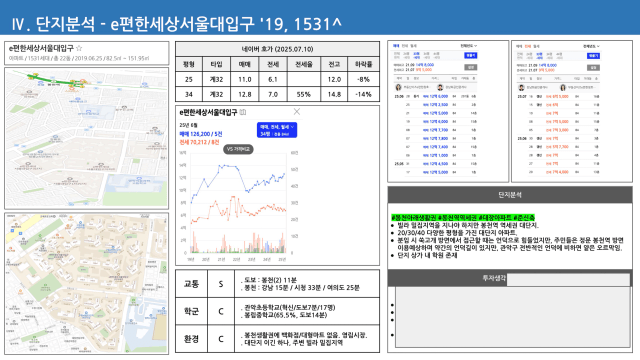Click the second agent avatar in left panel
640x360 pixels.
point(440,87)
